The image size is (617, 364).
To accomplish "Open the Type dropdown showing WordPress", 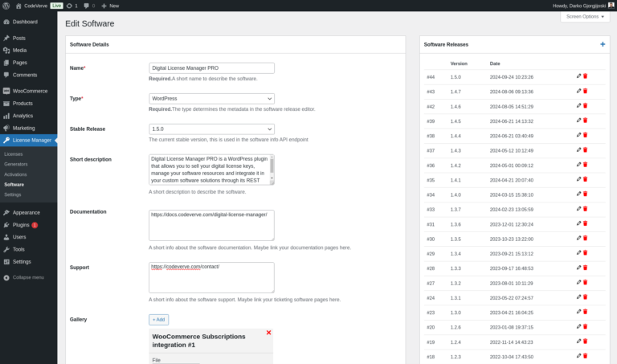I will (211, 98).
